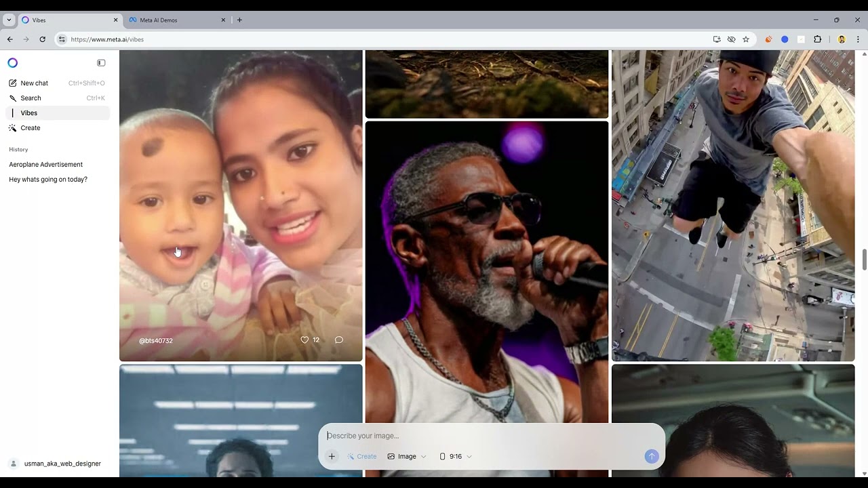868x488 pixels.
Task: Open the Image type dropdown
Action: (x=407, y=456)
